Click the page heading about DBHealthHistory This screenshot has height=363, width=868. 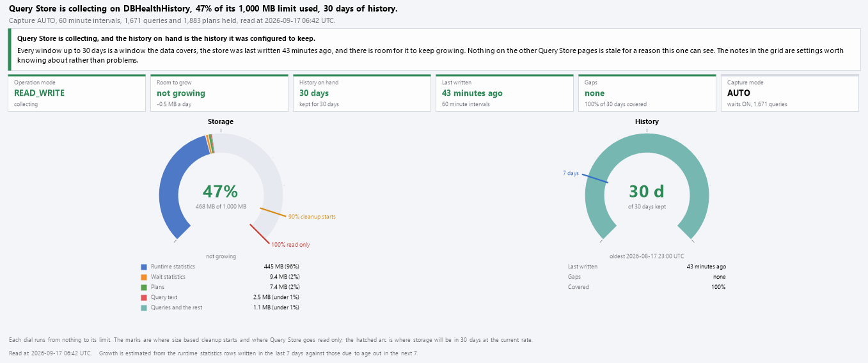203,9
